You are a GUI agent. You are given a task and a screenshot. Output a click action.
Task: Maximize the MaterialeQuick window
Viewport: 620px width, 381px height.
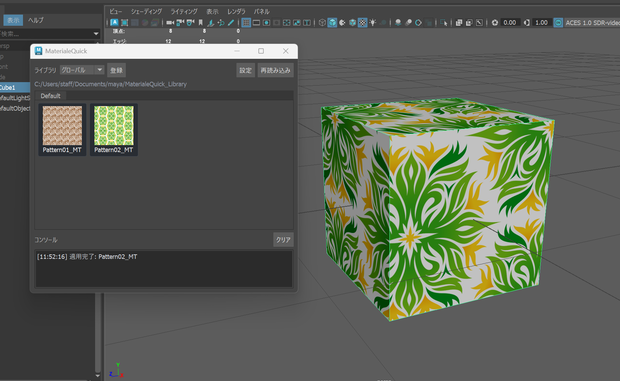tap(261, 51)
